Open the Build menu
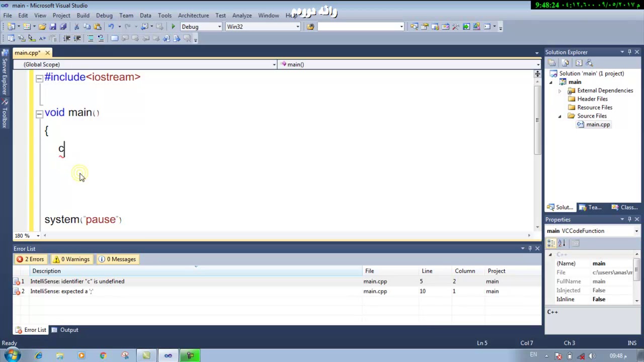644x362 pixels. tap(83, 16)
